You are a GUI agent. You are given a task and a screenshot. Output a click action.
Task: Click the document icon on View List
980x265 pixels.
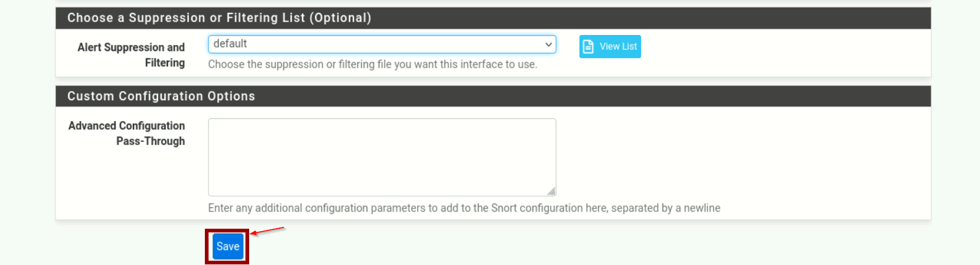coord(588,47)
